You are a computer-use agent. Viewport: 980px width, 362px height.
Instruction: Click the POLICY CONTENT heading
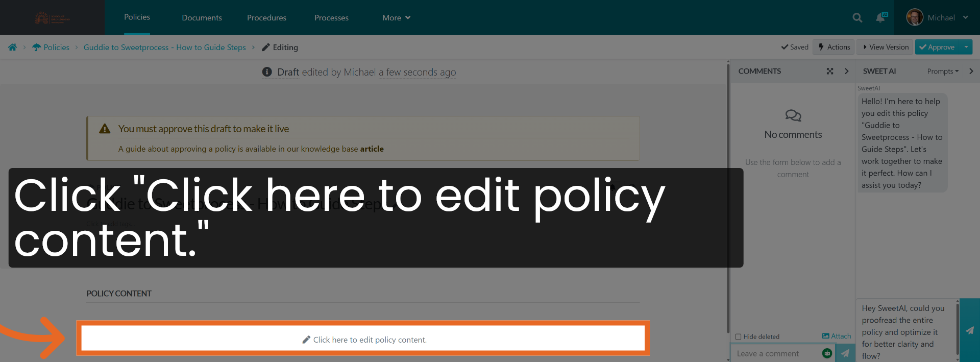pyautogui.click(x=119, y=294)
